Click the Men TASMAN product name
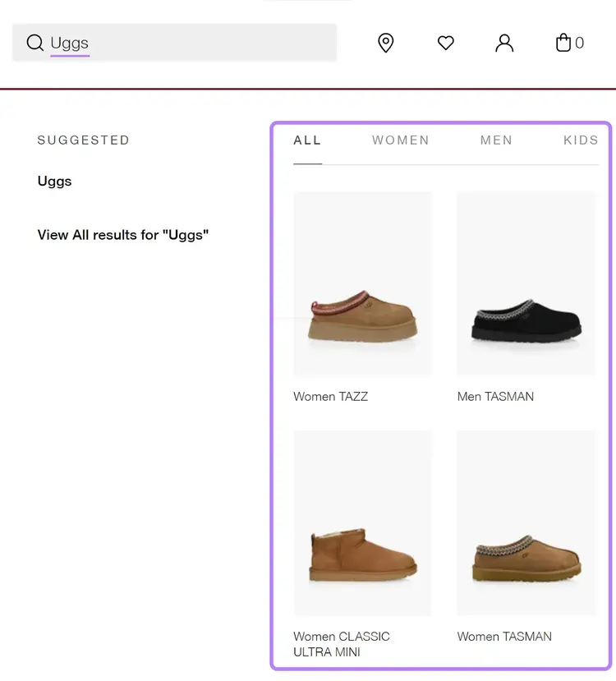 (495, 397)
